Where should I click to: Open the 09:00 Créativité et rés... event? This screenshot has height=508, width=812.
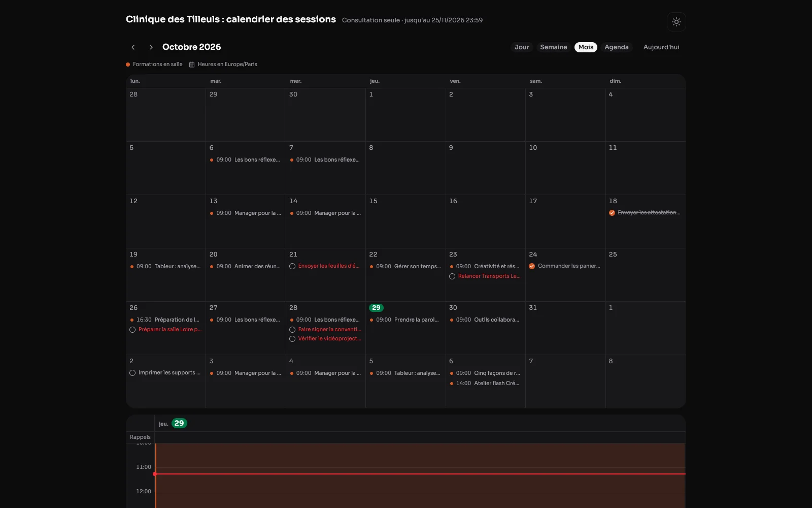point(485,267)
